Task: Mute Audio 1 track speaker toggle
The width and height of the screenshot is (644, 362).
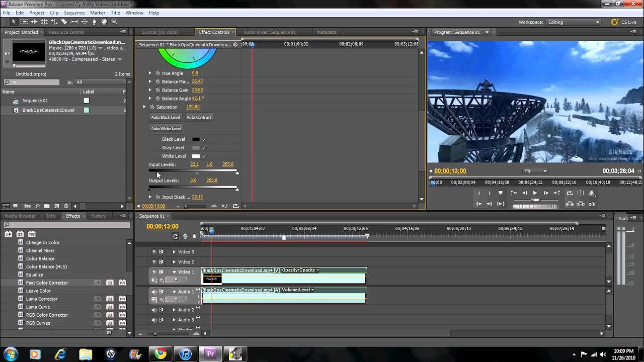Action: click(154, 292)
